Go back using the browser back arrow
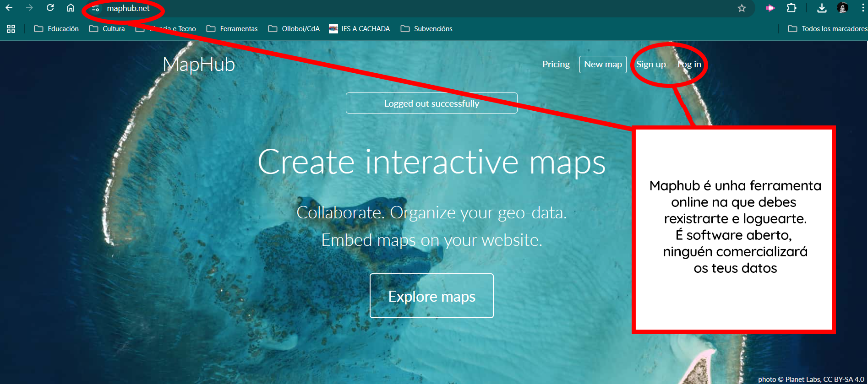868x385 pixels. (9, 8)
